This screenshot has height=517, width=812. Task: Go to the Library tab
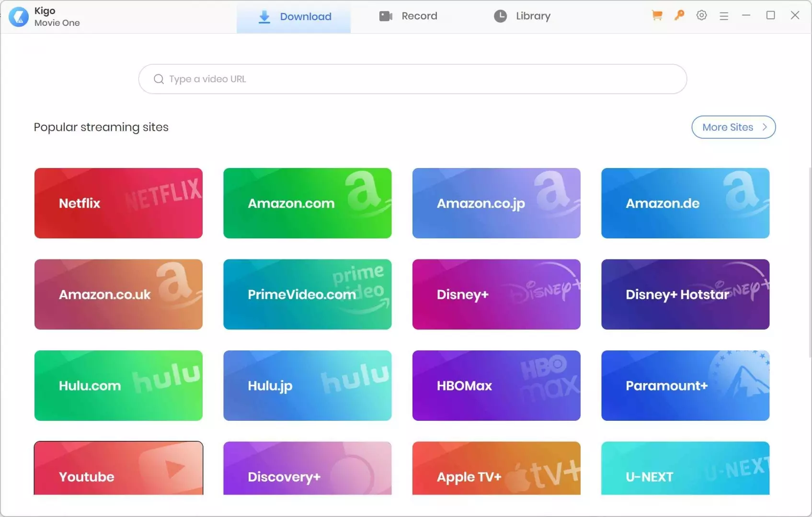tap(522, 16)
